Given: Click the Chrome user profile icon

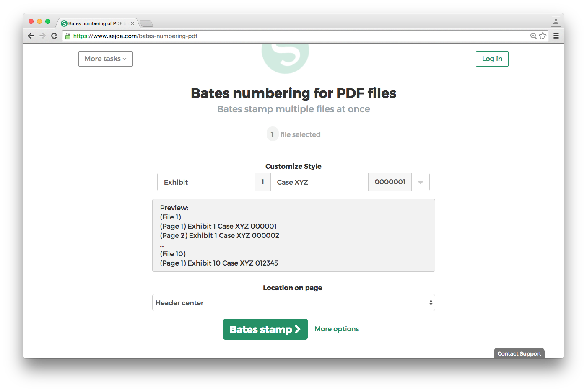Looking at the screenshot, I should coord(556,21).
